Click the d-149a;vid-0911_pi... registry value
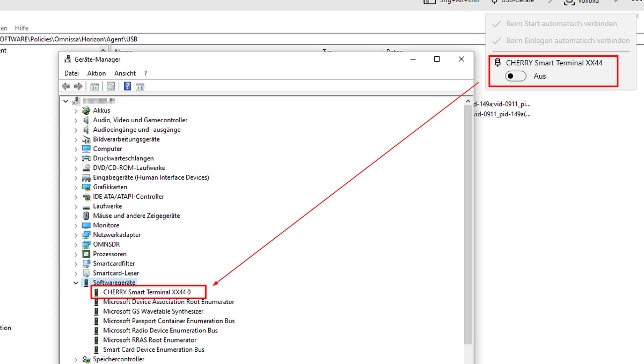The width and height of the screenshot is (644, 364). (502, 104)
